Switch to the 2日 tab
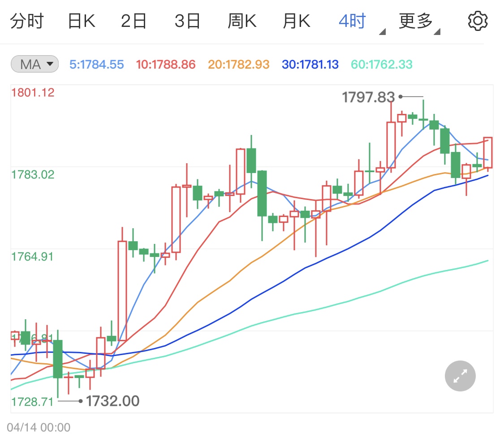The image size is (504, 443). click(x=134, y=21)
